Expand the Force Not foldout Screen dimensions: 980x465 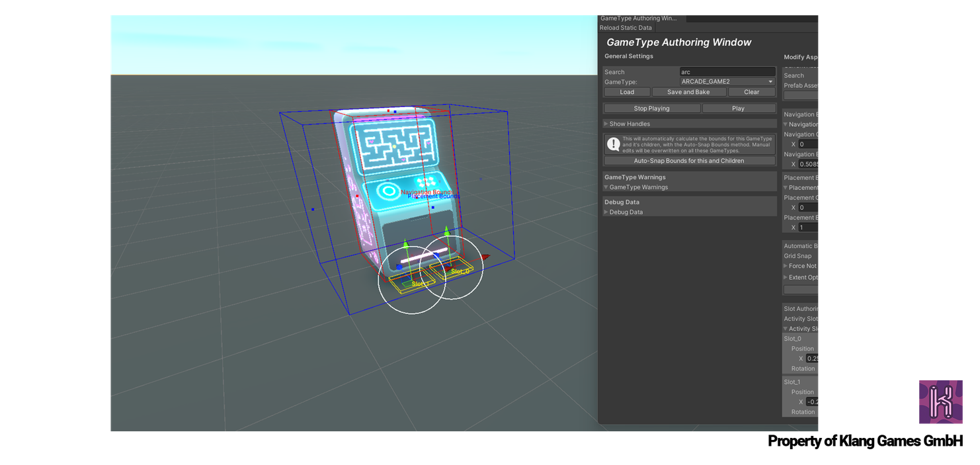point(786,266)
